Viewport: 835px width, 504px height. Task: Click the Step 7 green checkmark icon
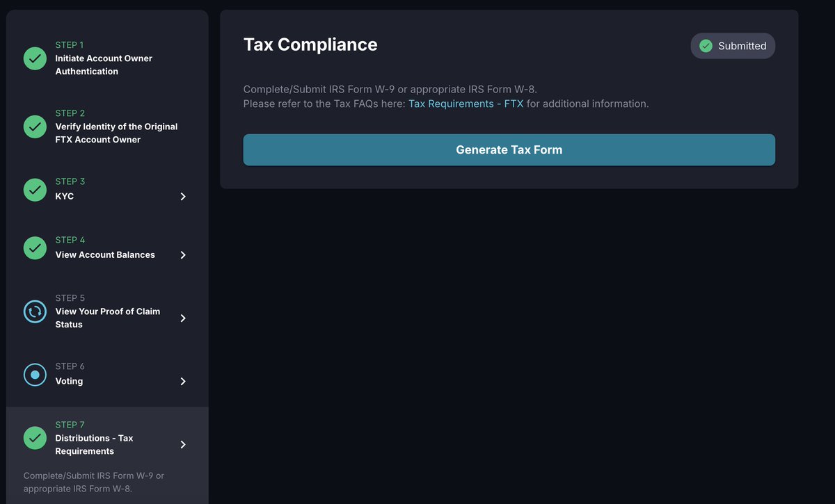(35, 438)
